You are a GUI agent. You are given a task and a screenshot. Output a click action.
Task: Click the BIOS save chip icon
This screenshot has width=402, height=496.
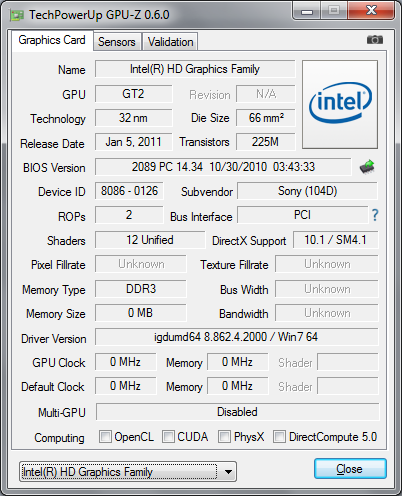point(367,167)
